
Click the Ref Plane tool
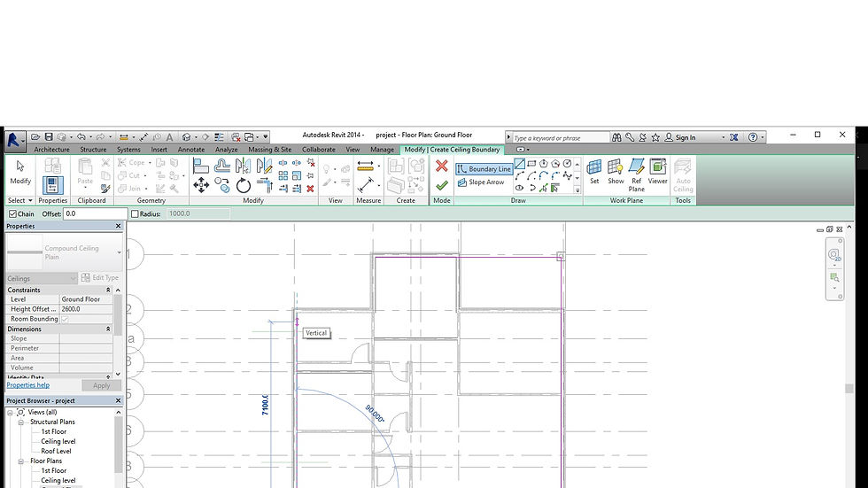636,175
